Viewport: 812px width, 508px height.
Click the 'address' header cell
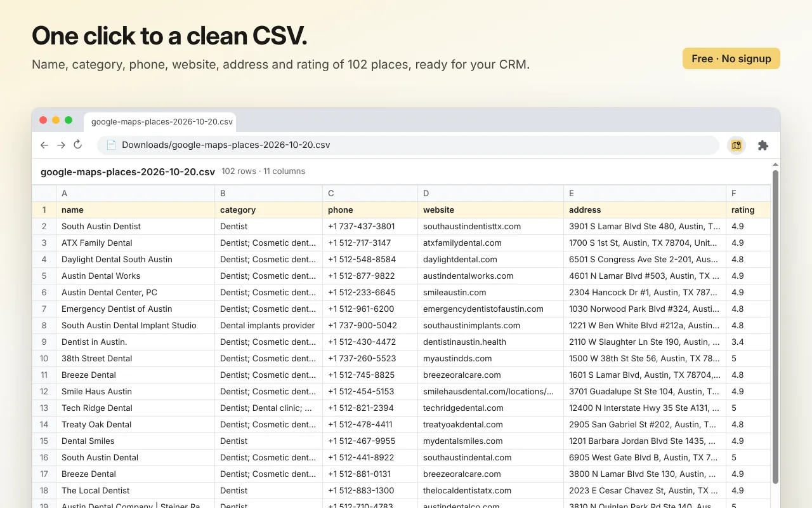(x=645, y=210)
